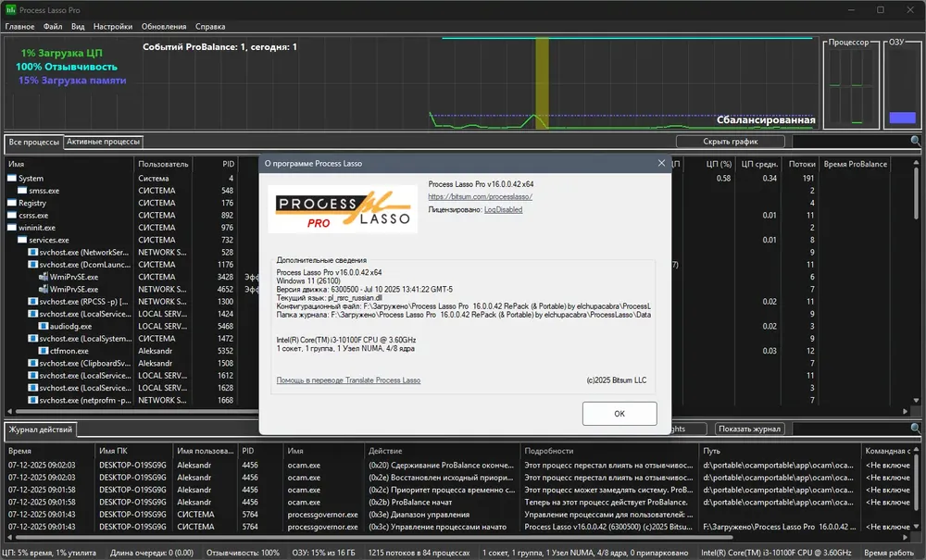Switch to Активные процессы tab
Viewport: 926px width, 560px height.
click(103, 142)
